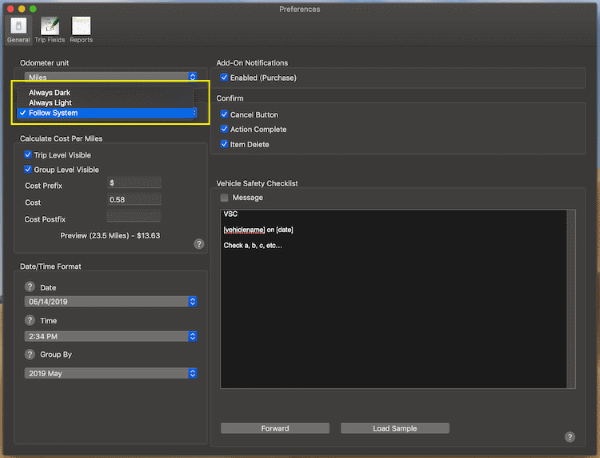Open the General preferences pane
600x458 pixels.
point(18,29)
